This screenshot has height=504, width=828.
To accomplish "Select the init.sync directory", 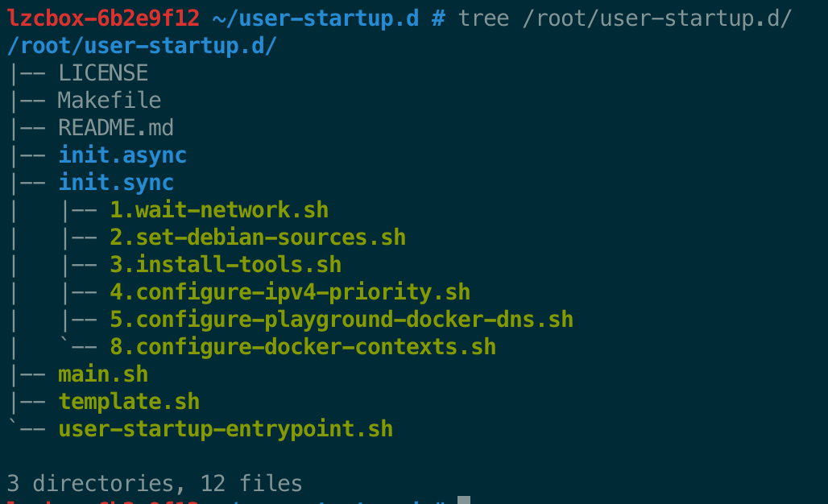I will point(116,183).
